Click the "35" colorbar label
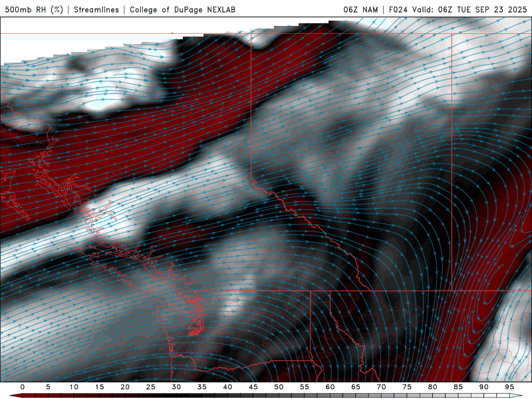 coord(202,387)
